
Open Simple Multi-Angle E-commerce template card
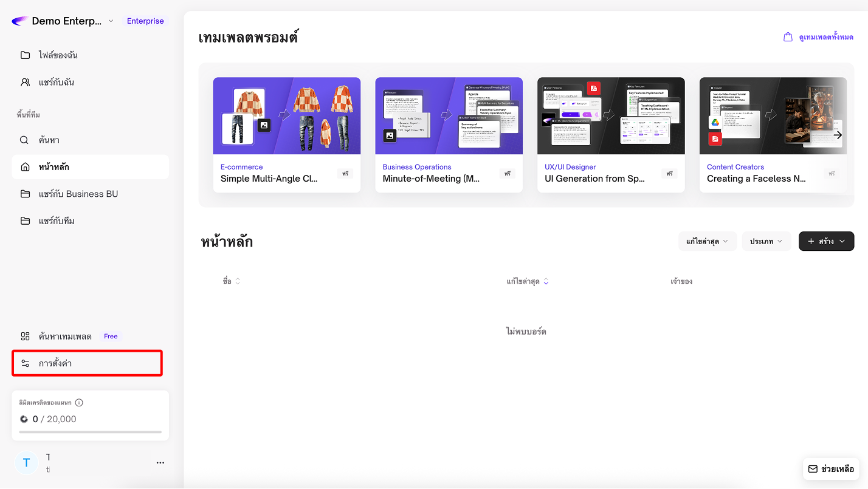286,134
